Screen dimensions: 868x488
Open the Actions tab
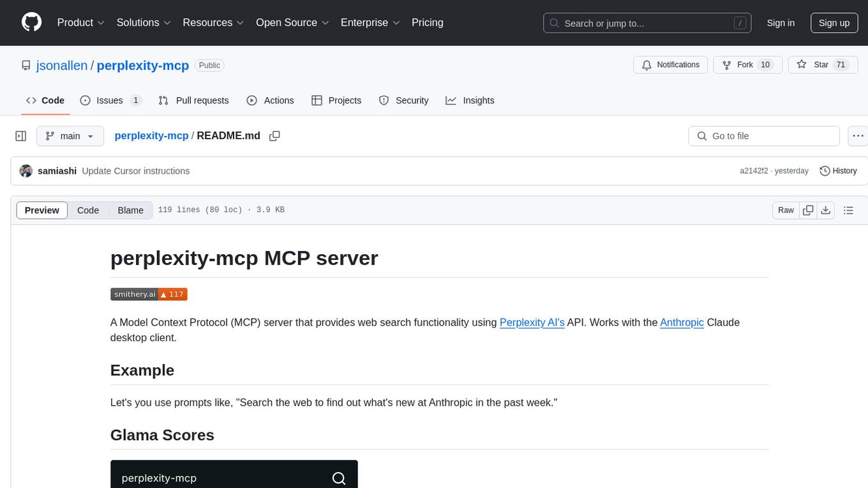pyautogui.click(x=270, y=100)
